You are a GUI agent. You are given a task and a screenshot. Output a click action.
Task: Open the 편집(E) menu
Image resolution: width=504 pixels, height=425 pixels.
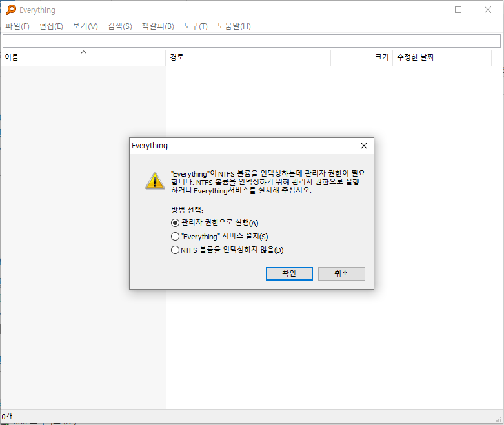[51, 26]
